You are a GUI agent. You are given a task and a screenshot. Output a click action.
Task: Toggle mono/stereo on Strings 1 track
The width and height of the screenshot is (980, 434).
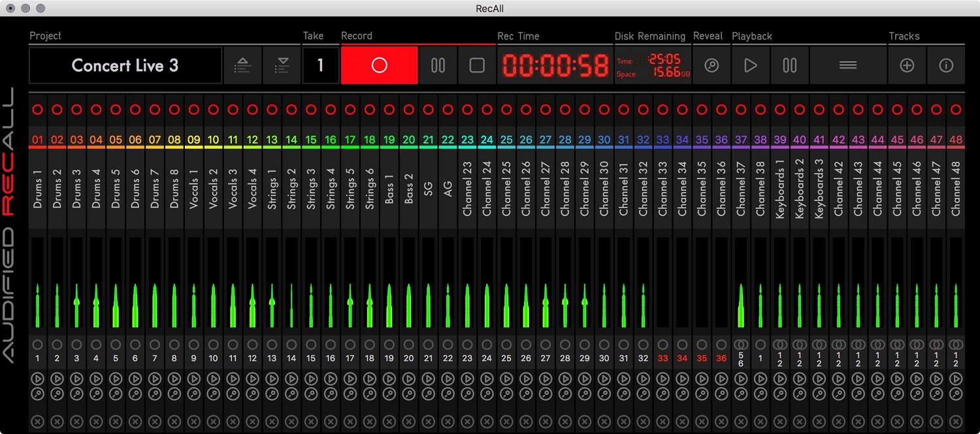(x=272, y=345)
